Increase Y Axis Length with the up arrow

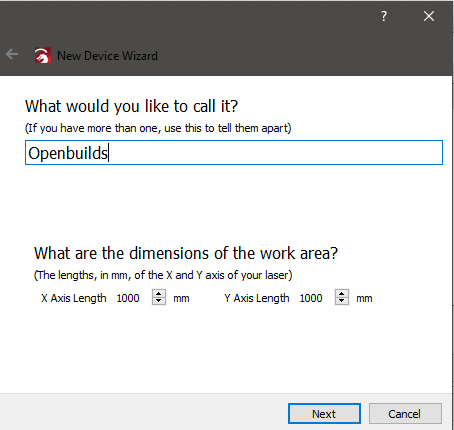342,293
